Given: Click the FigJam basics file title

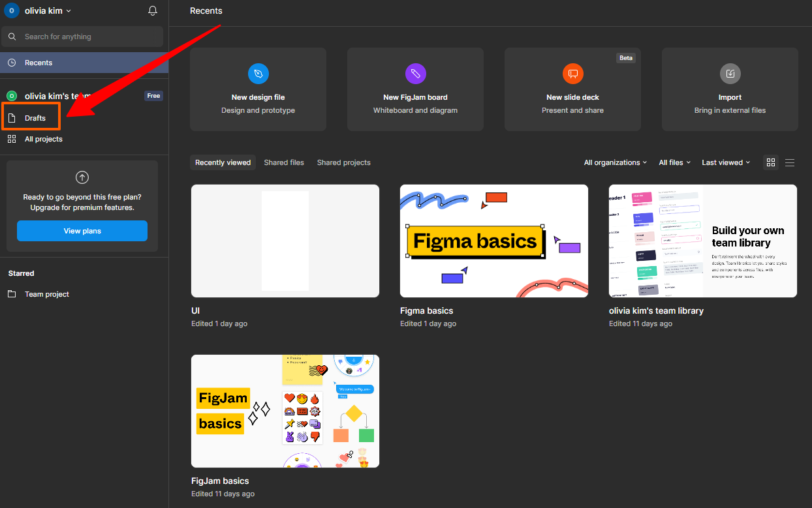Looking at the screenshot, I should (x=220, y=481).
